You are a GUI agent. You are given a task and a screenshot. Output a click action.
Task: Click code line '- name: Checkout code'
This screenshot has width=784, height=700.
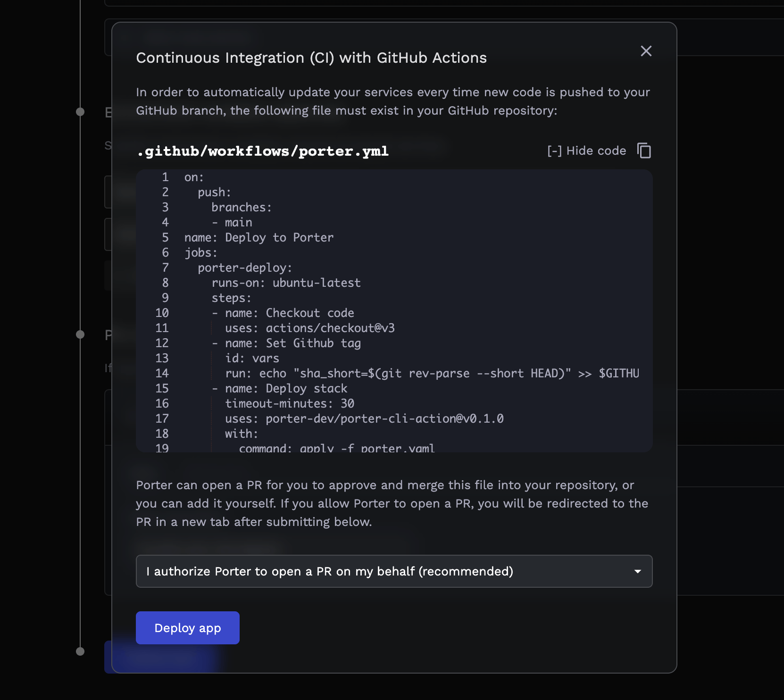tap(283, 313)
